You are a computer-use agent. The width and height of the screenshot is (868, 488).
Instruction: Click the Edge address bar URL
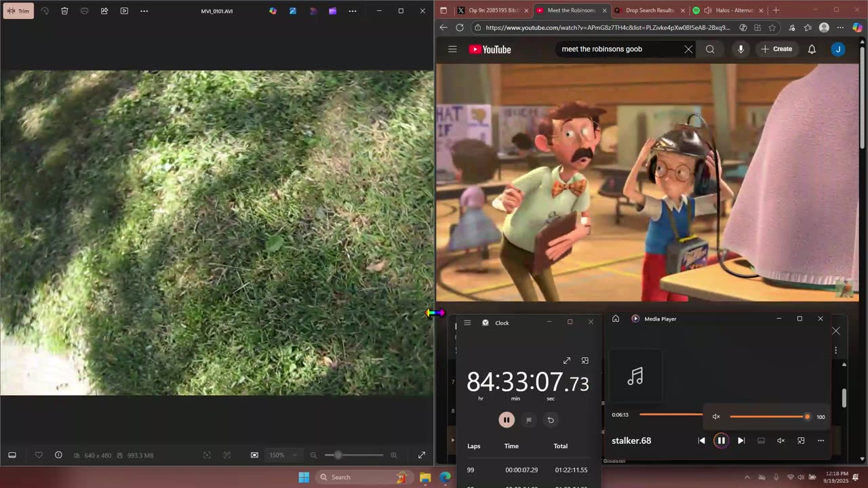point(608,28)
